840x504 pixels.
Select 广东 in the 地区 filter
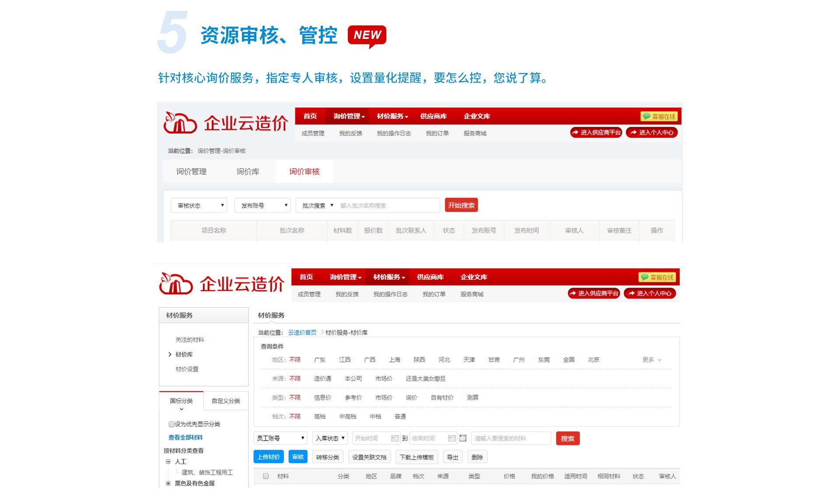320,360
